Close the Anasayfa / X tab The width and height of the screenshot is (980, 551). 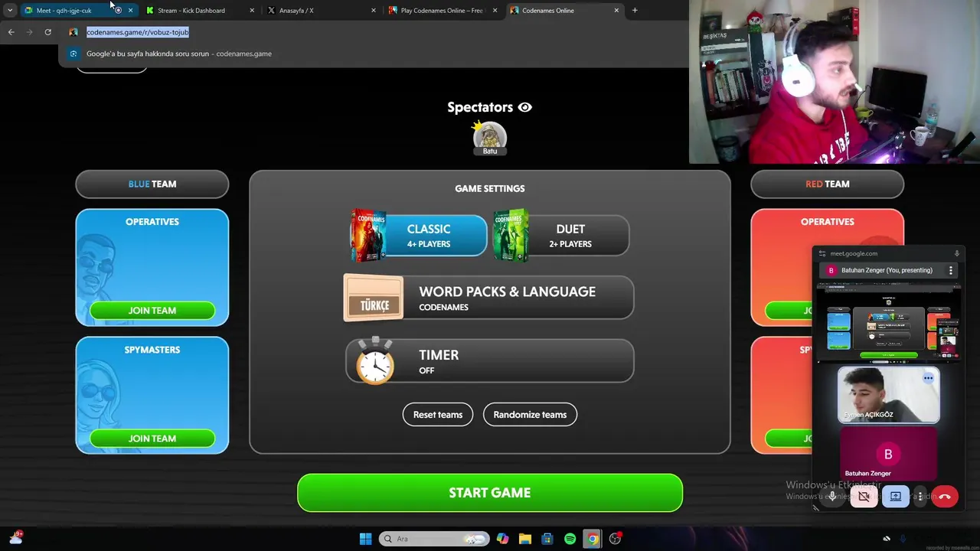(374, 11)
